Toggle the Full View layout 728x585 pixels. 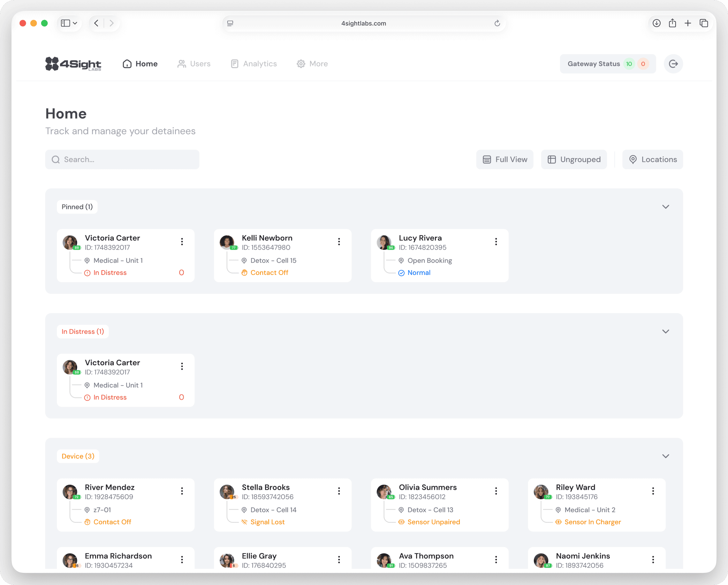pos(504,159)
